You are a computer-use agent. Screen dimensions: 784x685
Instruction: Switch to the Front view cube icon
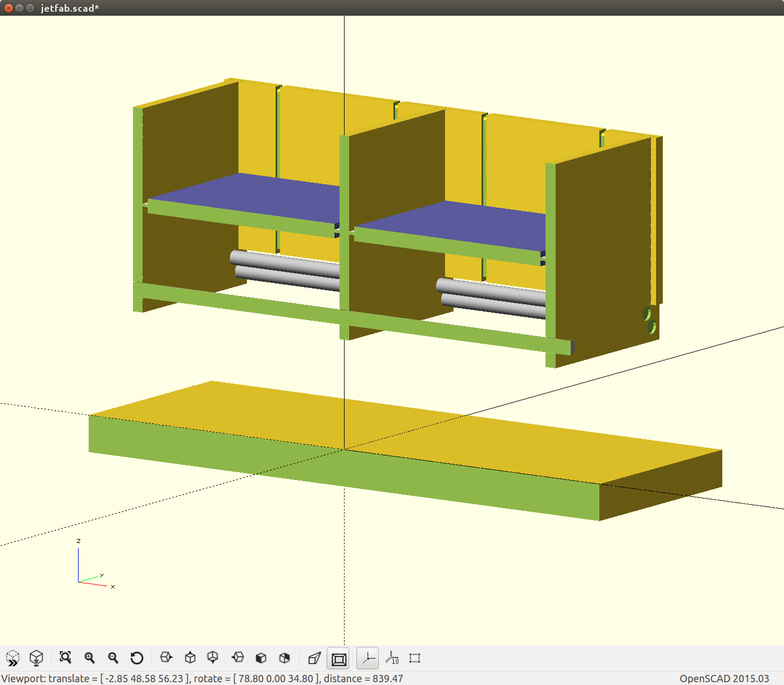[x=261, y=657]
